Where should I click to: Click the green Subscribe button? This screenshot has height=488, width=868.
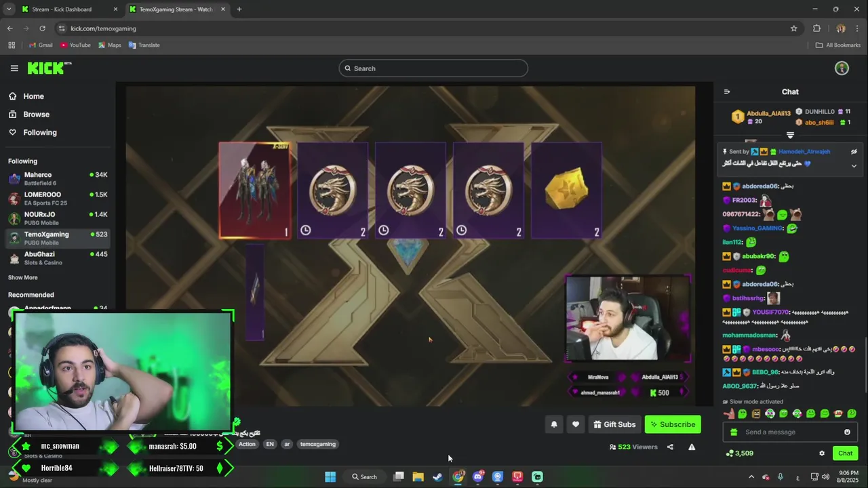click(x=673, y=424)
